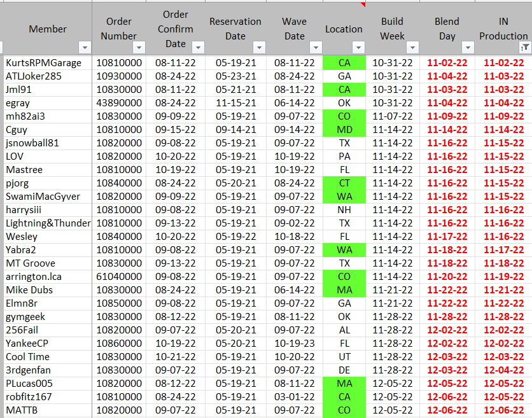The image size is (532, 418).
Task: Expand the Build Week filter dropdown
Action: click(x=412, y=48)
